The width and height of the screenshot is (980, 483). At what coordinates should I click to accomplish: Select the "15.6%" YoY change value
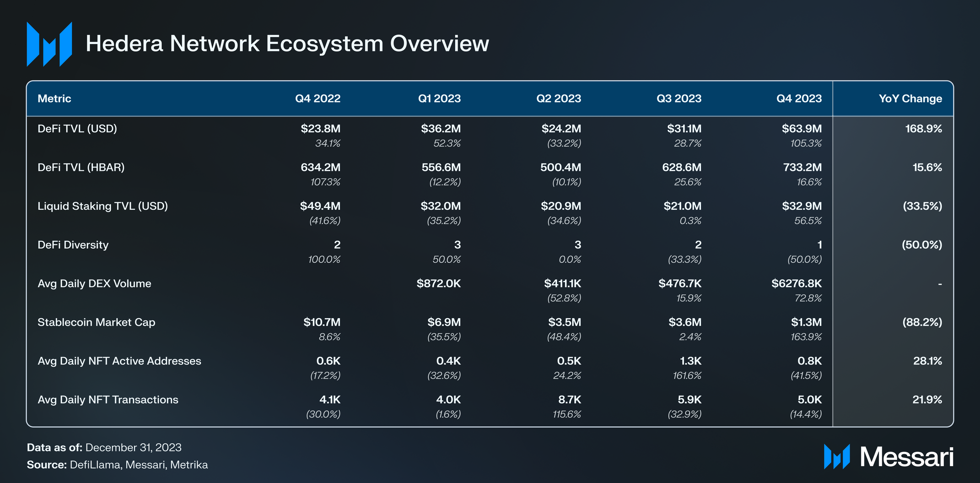coord(927,168)
